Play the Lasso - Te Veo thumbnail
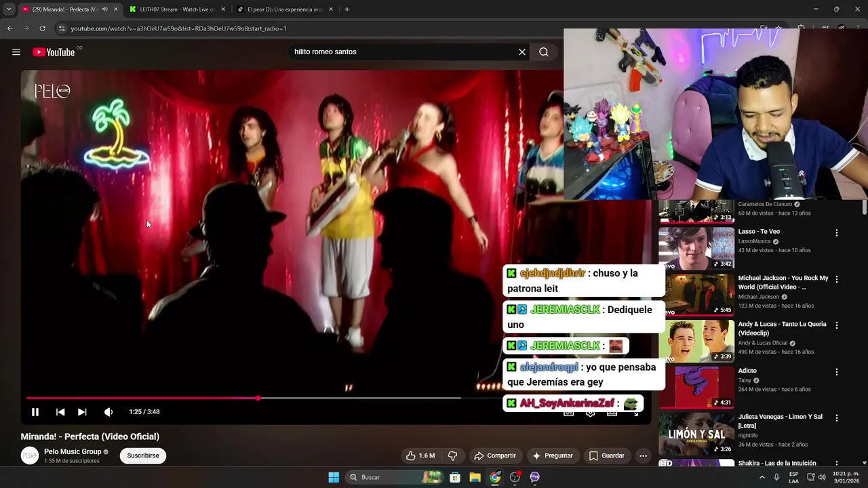868x488 pixels. [x=696, y=248]
